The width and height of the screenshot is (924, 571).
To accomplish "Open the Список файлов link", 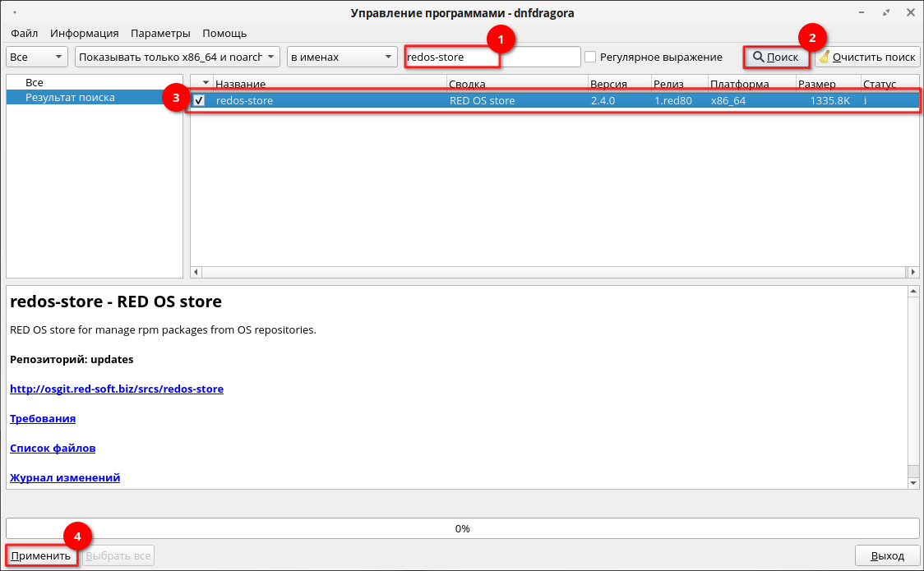I will tap(53, 448).
